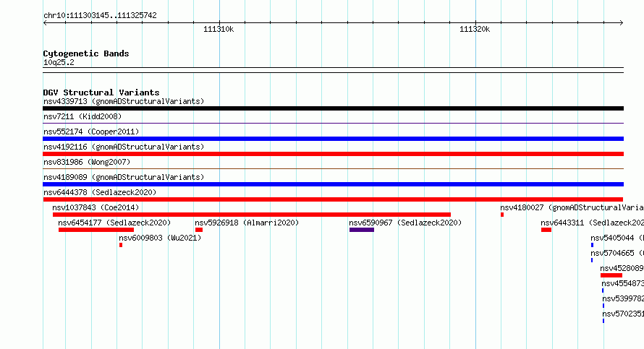Screen dimensions: 644x349
Task: Click the red nsv6454177 variant bar
Action: click(96, 230)
